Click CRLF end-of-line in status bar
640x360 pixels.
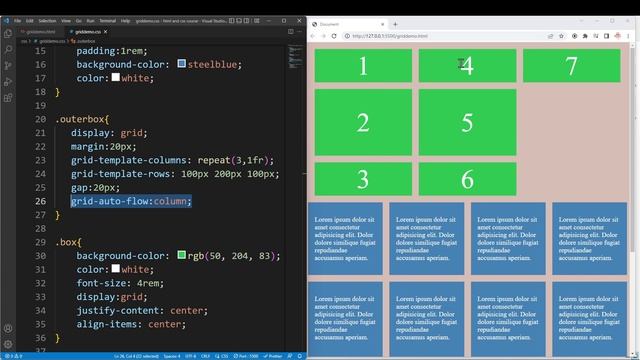tap(205, 356)
